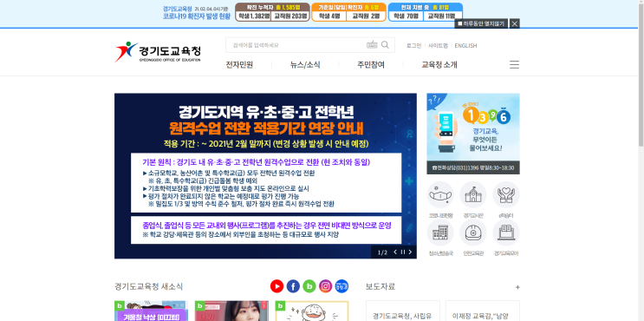644x321 pixels.
Task: Open the hamburger full menu icon
Action: [x=514, y=64]
